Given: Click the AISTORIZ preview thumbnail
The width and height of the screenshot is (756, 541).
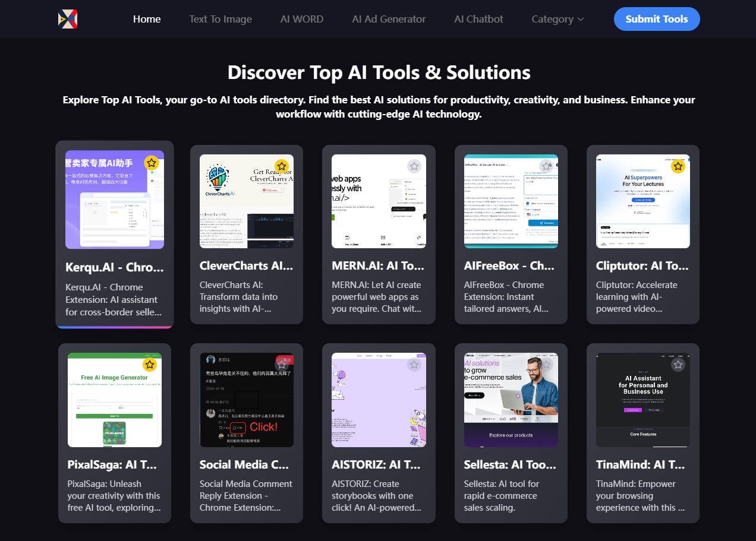Looking at the screenshot, I should 379,400.
